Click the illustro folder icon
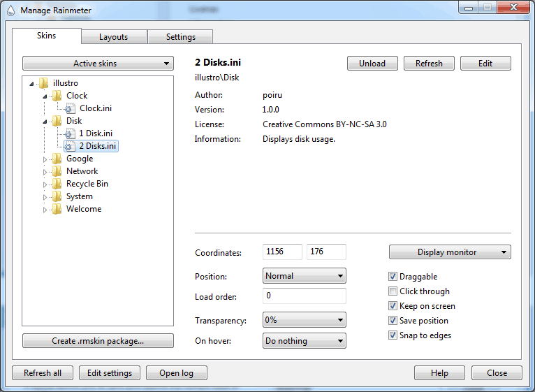535x392 pixels. tap(43, 83)
